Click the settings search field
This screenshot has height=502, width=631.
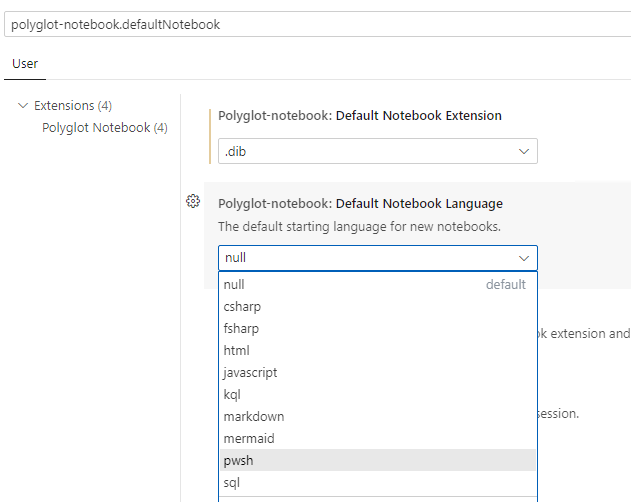318,25
